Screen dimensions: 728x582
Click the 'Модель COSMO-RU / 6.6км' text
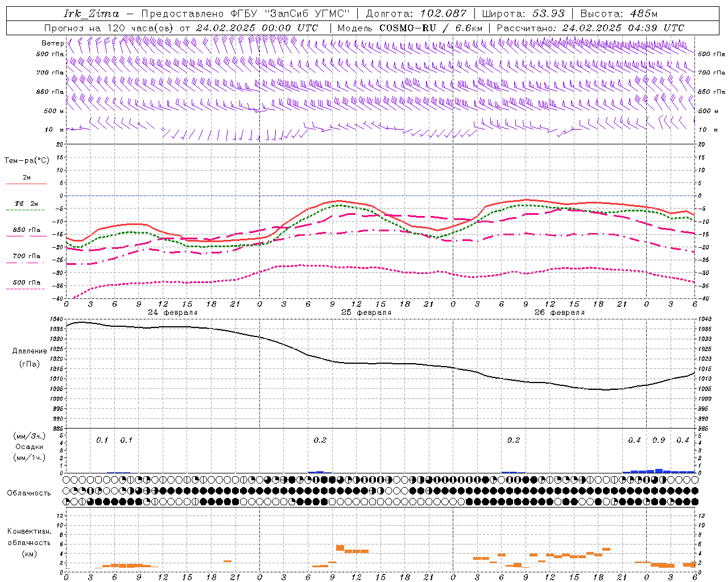410,28
